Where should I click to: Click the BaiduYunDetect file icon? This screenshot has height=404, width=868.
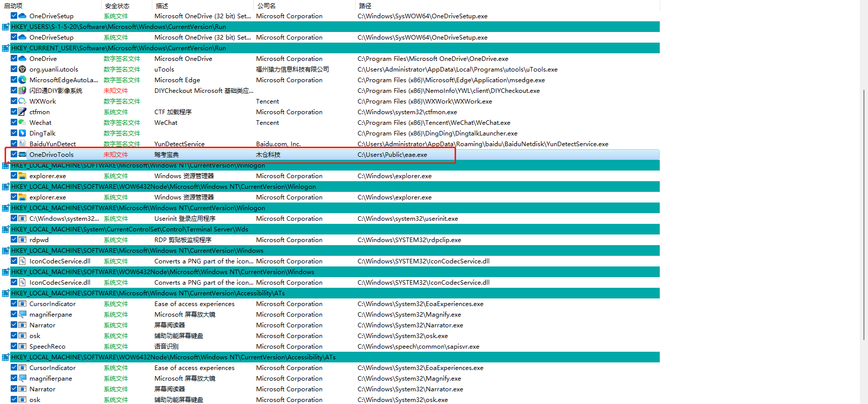(x=22, y=144)
